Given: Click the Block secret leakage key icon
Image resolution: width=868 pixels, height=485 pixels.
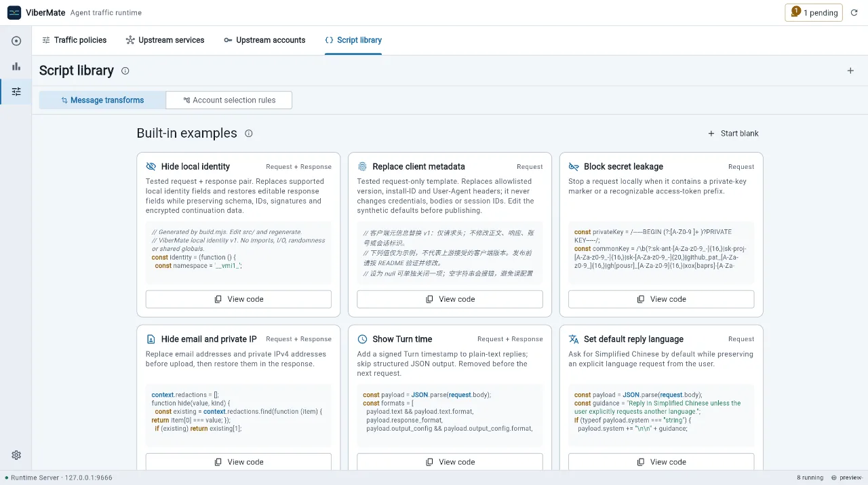Looking at the screenshot, I should 574,166.
